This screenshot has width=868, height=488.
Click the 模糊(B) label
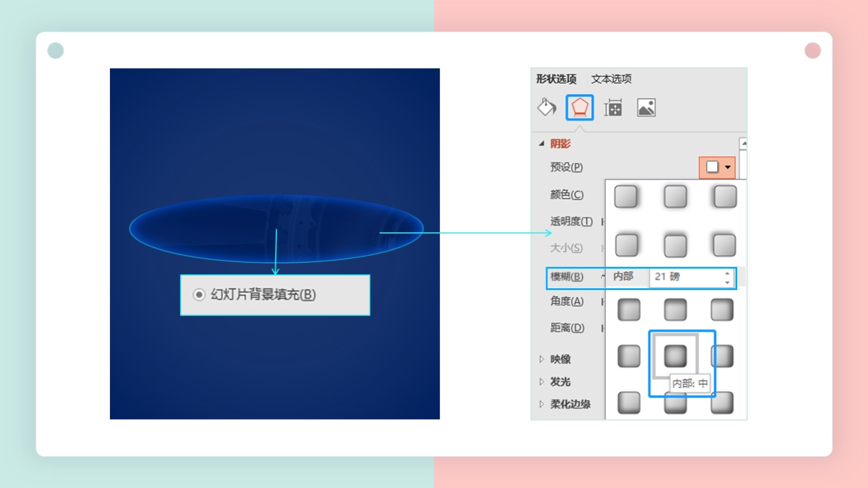pos(567,277)
